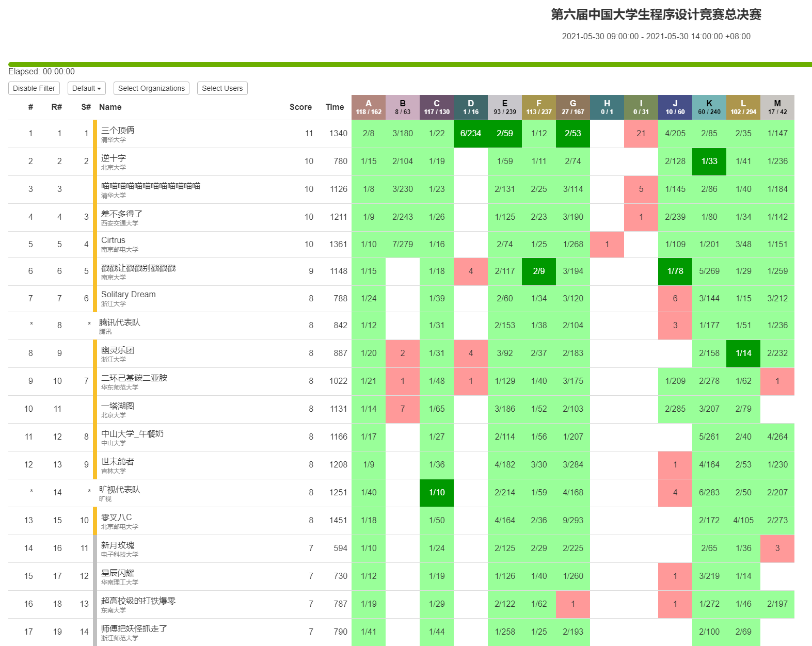Sort by the Score column header
Viewport: 812px width, 646px height.
pos(300,107)
